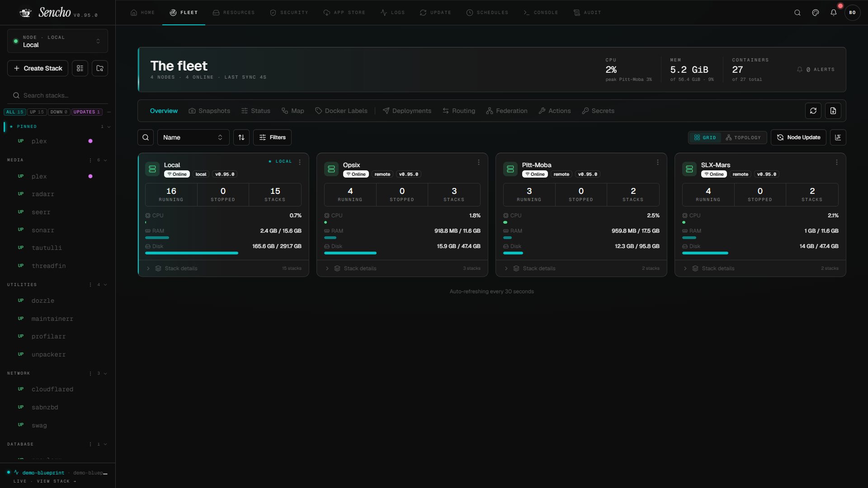Click the SLX-Mars node server icon
The height and width of the screenshot is (488, 868).
pyautogui.click(x=689, y=169)
